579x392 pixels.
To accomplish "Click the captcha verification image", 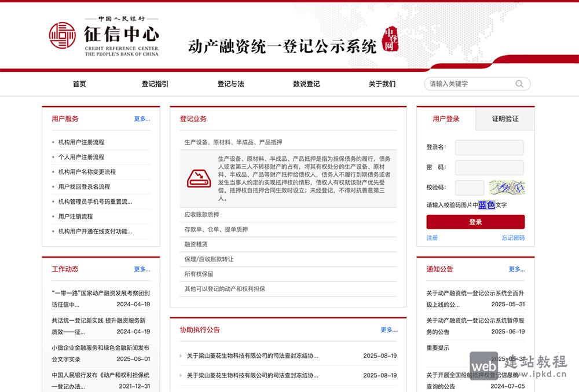I will click(x=507, y=188).
